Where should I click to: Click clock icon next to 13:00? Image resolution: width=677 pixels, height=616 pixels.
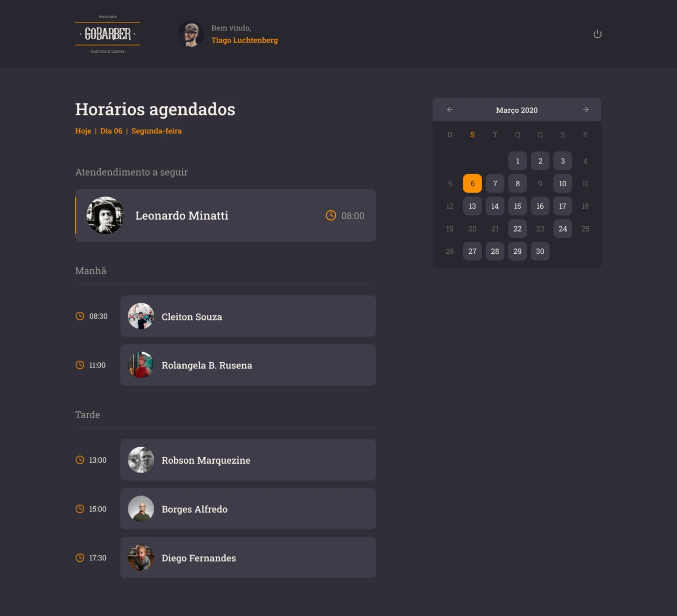pyautogui.click(x=80, y=460)
